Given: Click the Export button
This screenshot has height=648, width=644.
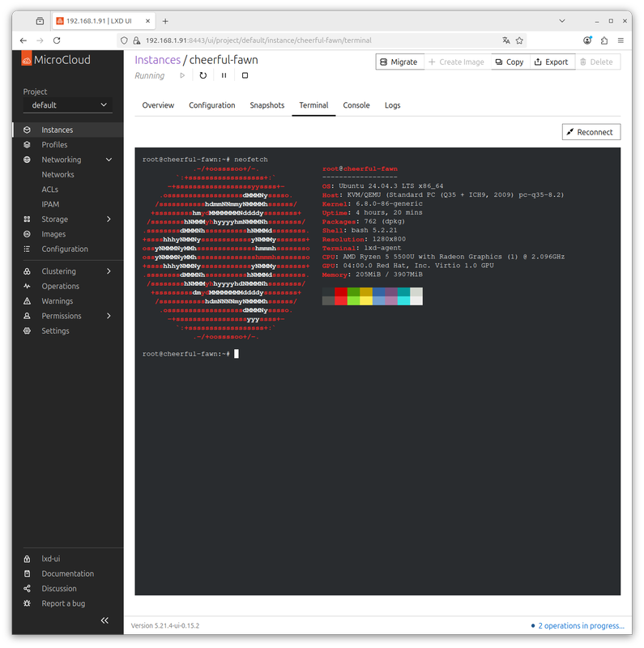Looking at the screenshot, I should (552, 62).
